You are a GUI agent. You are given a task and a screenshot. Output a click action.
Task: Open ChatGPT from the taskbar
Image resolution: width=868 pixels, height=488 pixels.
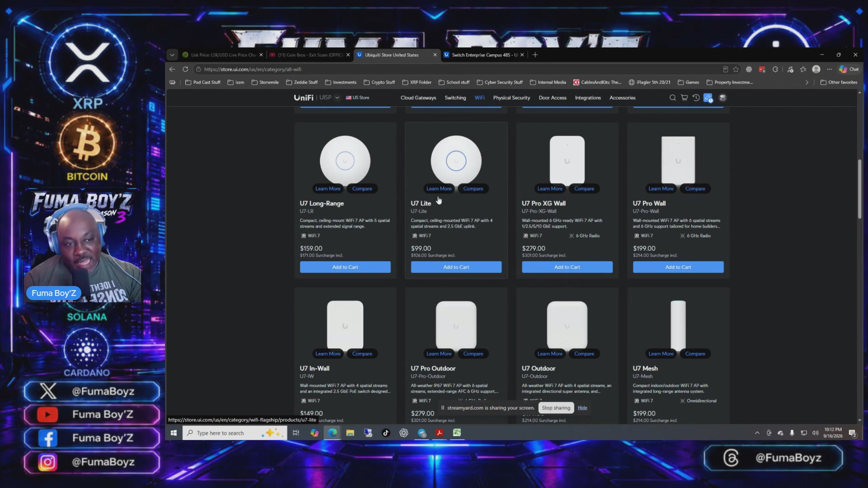point(404,433)
